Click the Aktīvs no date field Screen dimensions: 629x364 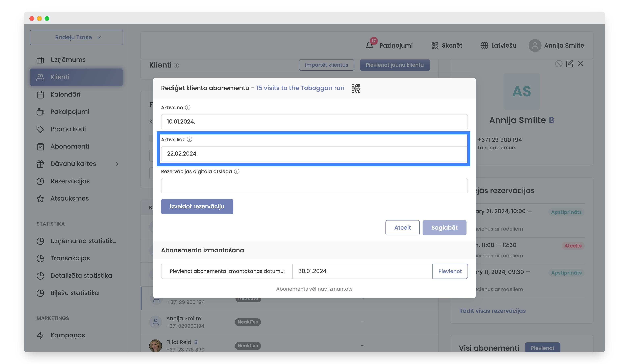pyautogui.click(x=314, y=122)
